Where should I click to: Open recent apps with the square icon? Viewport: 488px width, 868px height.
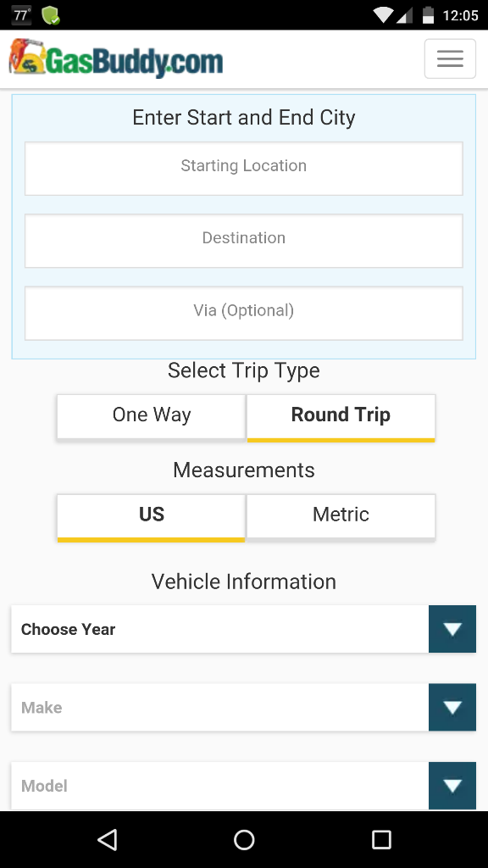pyautogui.click(x=381, y=839)
